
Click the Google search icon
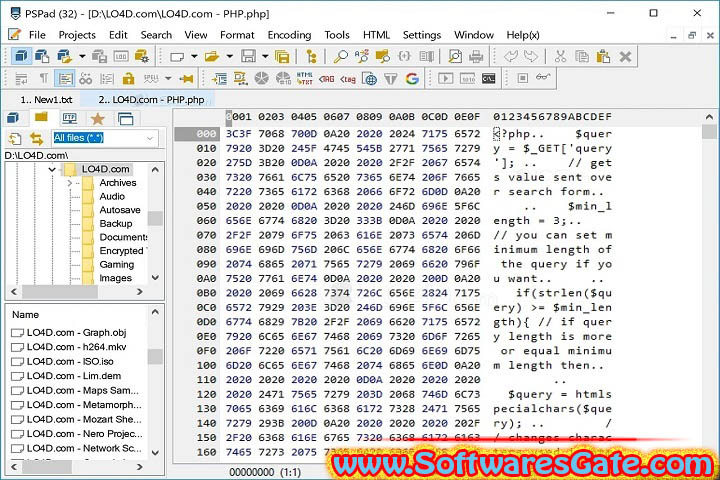412,79
